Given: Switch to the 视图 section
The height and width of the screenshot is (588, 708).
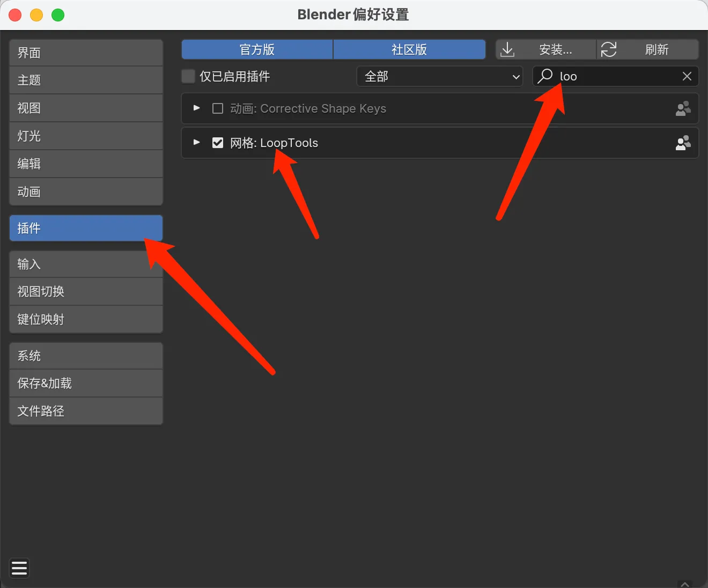Looking at the screenshot, I should tap(86, 108).
